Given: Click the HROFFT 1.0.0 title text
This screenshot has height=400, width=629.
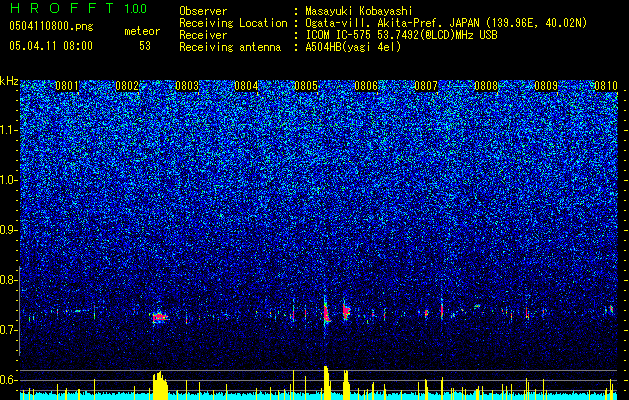Looking at the screenshot, I should pos(78,8).
